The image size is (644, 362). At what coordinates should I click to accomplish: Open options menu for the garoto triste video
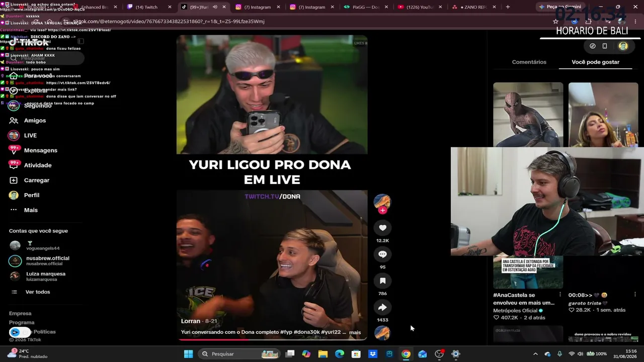(x=635, y=295)
